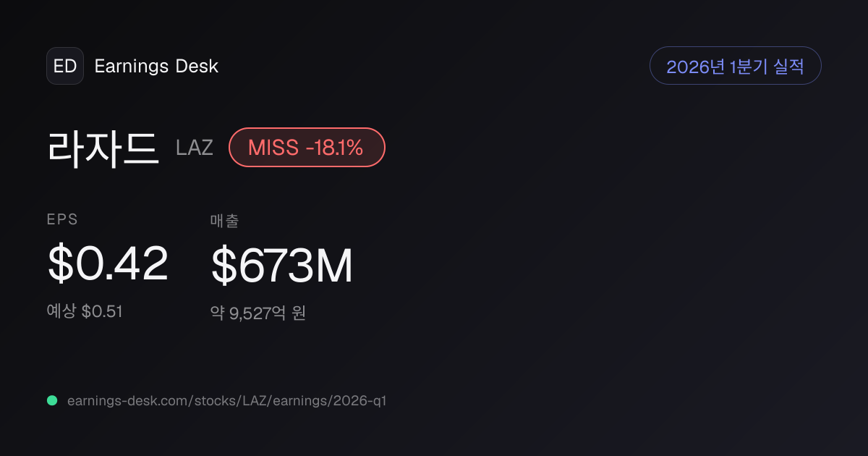868x456 pixels.
Task: Select the LAZ ticker symbol
Action: coord(195,148)
